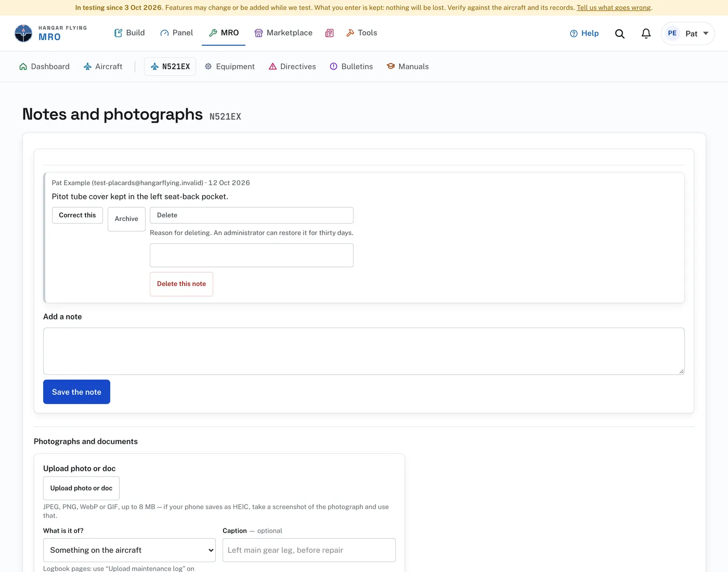Click the Equipment gear icon

(208, 67)
